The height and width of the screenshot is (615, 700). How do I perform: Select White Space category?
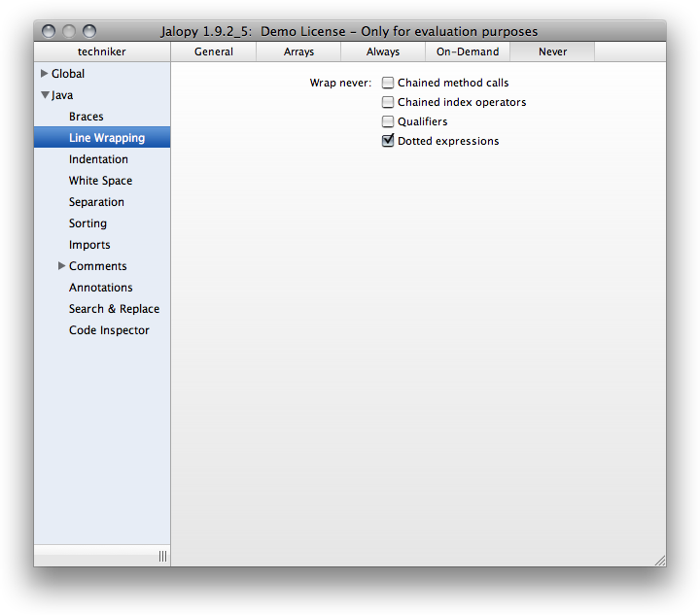coord(102,181)
